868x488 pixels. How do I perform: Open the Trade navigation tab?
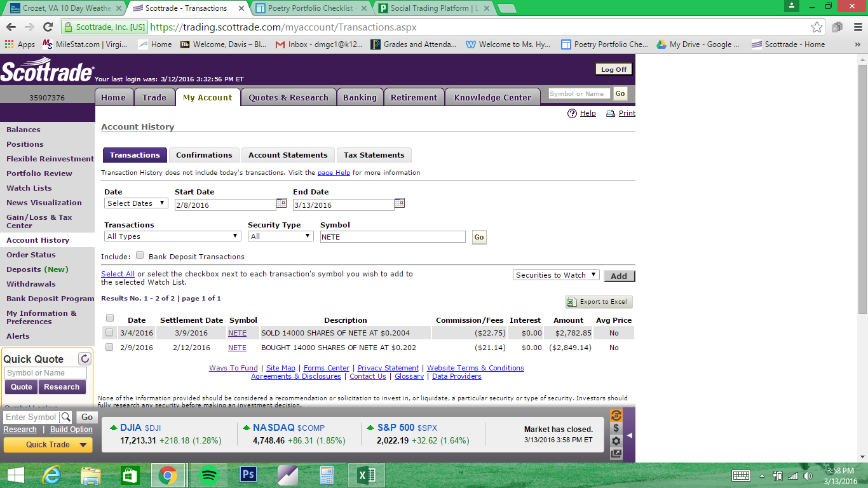154,97
